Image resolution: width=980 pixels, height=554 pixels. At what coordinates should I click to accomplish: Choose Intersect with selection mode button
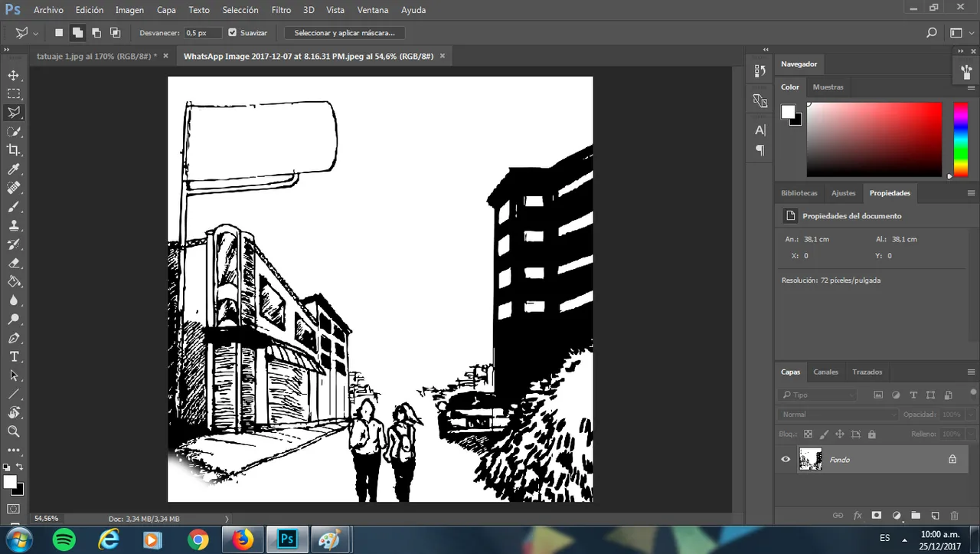(x=115, y=33)
